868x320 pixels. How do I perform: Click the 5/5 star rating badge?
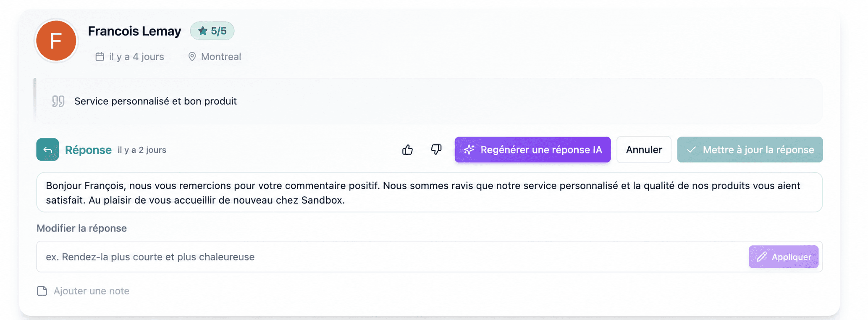pyautogui.click(x=212, y=31)
